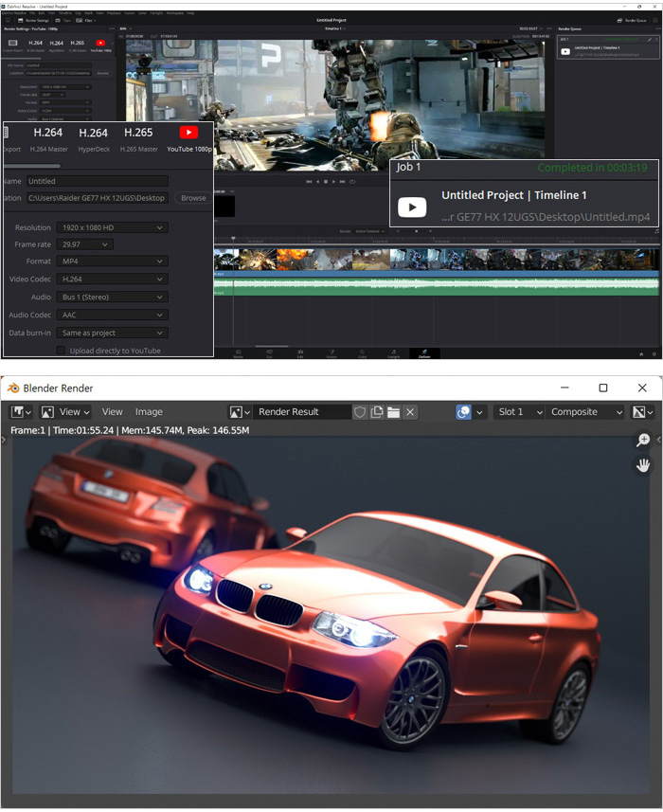Select the enlarged H.264 Master preset

pyautogui.click(x=48, y=139)
